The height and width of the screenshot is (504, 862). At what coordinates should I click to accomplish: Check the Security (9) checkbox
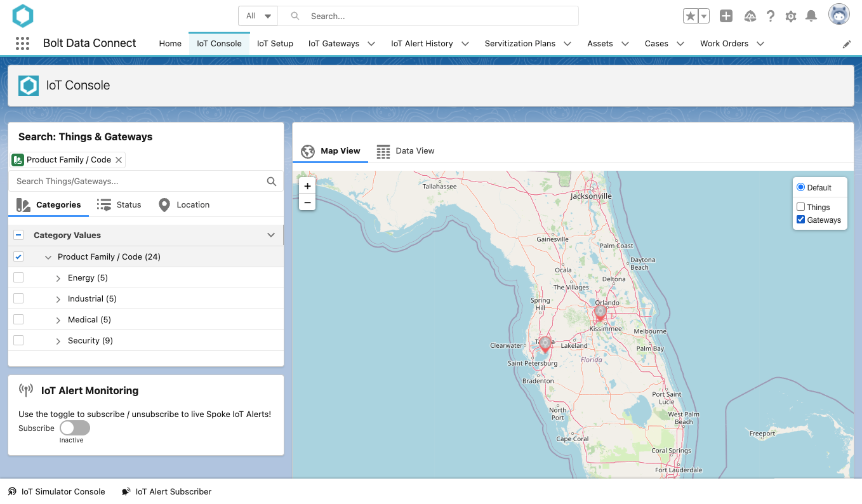pyautogui.click(x=18, y=340)
